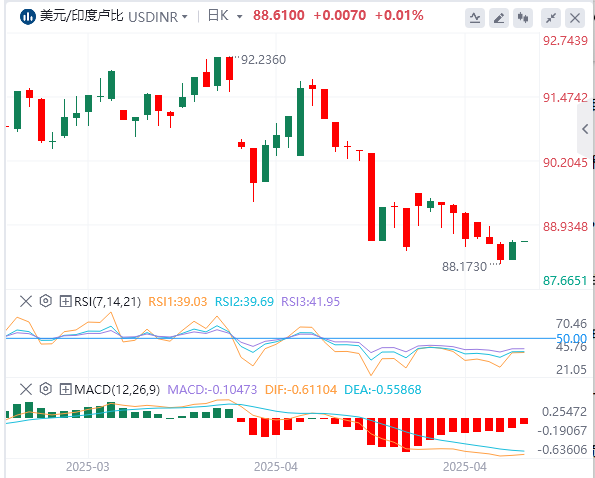Click the RSI3:41.95 value

click(x=310, y=302)
